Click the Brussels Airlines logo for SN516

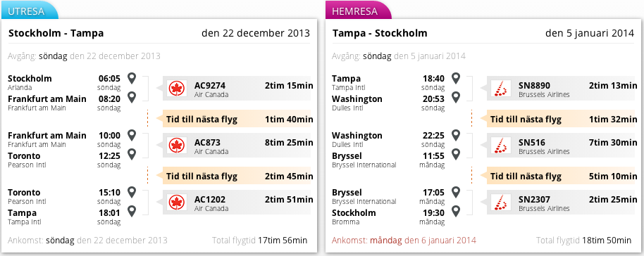pos(501,145)
